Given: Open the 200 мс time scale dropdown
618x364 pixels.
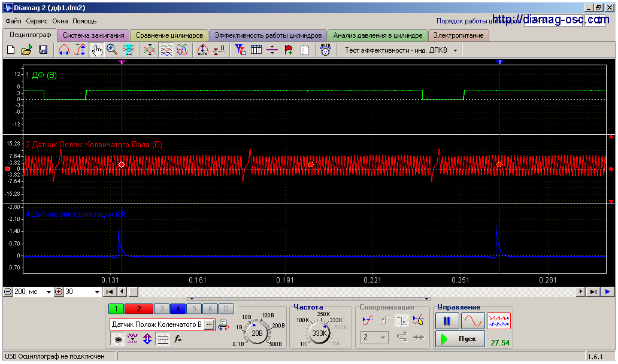Looking at the screenshot, I should [49, 292].
